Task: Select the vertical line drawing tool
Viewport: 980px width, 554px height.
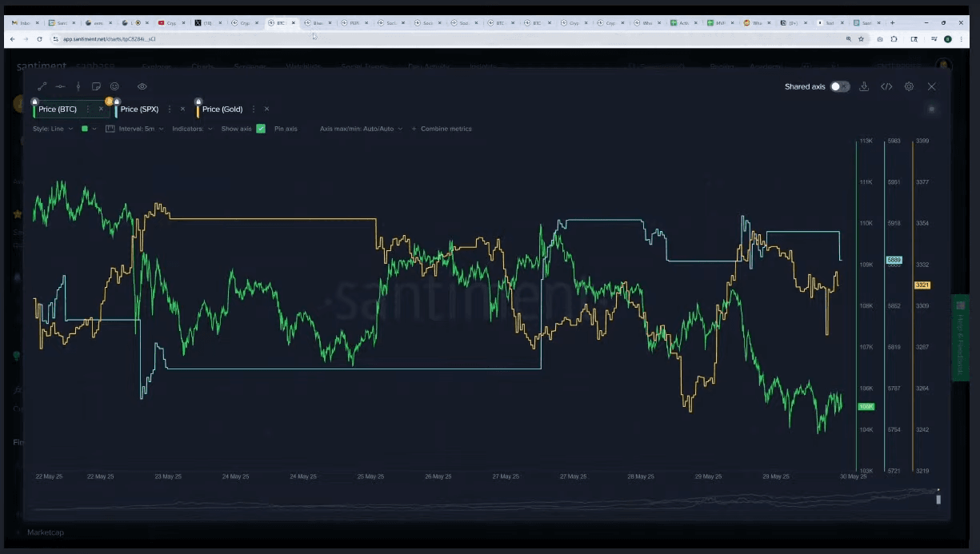Action: pyautogui.click(x=78, y=86)
